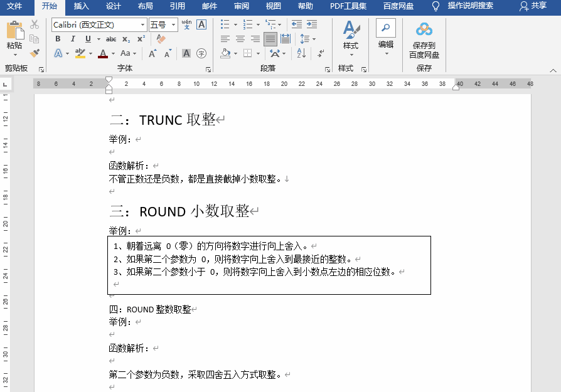
Task: Open the PDF工具集 tab
Action: [x=348, y=6]
